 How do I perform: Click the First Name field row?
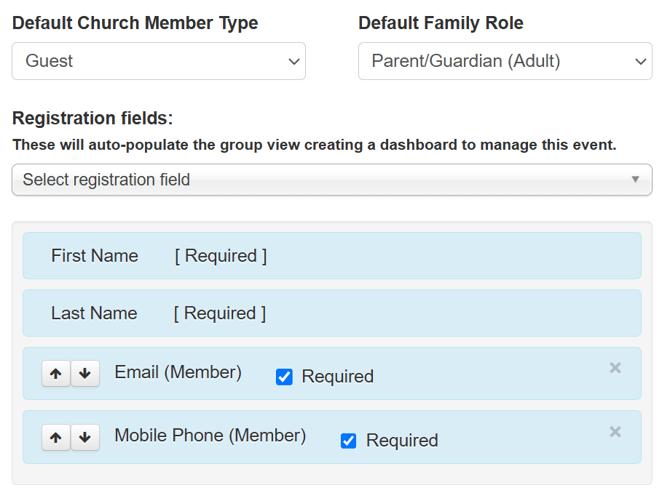(x=332, y=255)
